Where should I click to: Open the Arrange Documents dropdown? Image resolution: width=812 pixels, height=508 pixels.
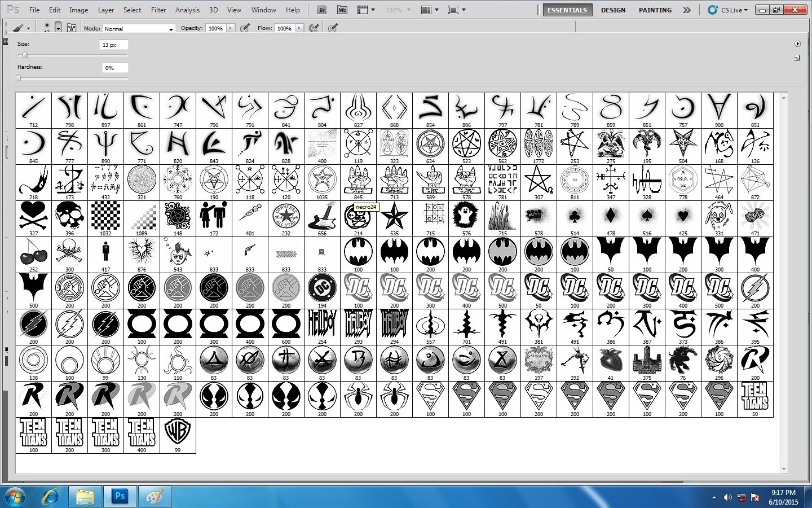coord(430,10)
